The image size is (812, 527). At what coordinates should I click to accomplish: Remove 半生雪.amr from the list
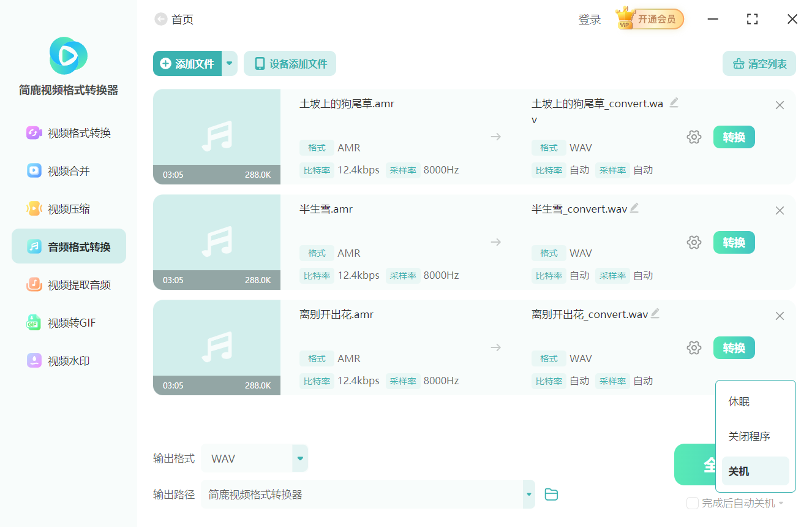(x=780, y=211)
